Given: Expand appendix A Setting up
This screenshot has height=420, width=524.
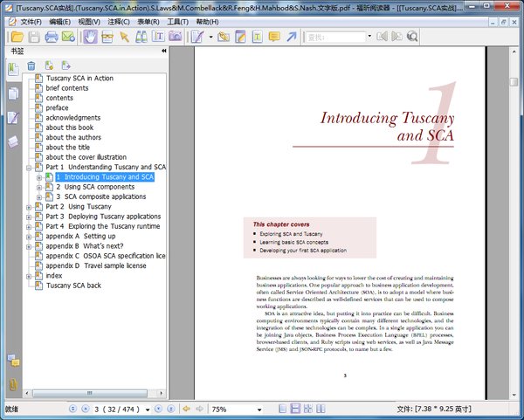Looking at the screenshot, I should (29, 237).
